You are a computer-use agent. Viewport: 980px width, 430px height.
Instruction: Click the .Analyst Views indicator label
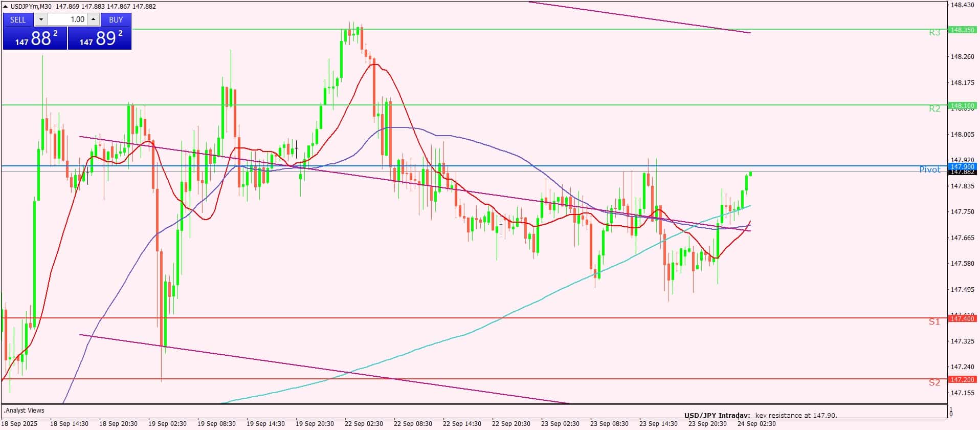pyautogui.click(x=24, y=410)
